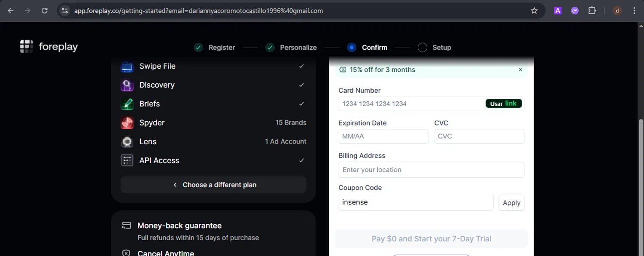Screen dimensions: 644x256
Task: Click the 'Card Number' field label
Action: (x=359, y=91)
